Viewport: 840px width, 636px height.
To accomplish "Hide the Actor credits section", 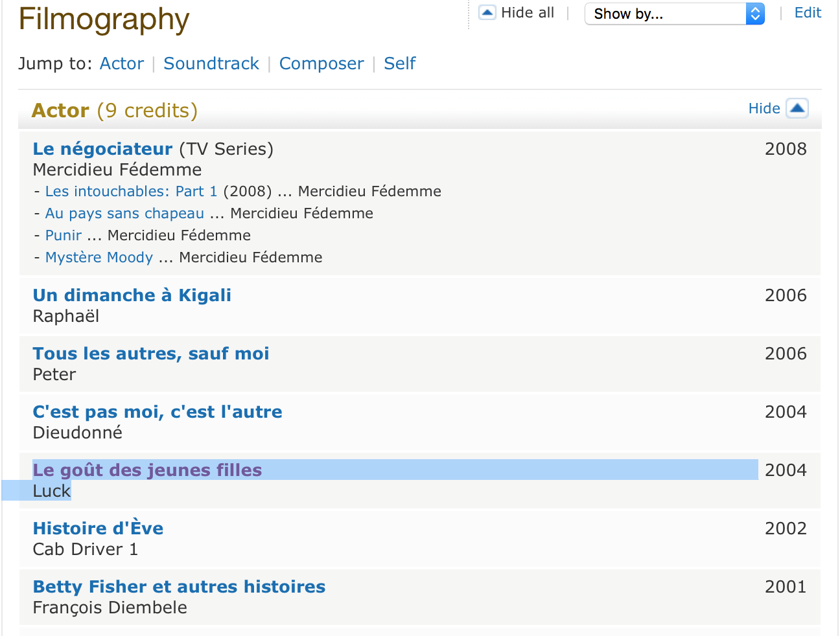I will (x=764, y=109).
